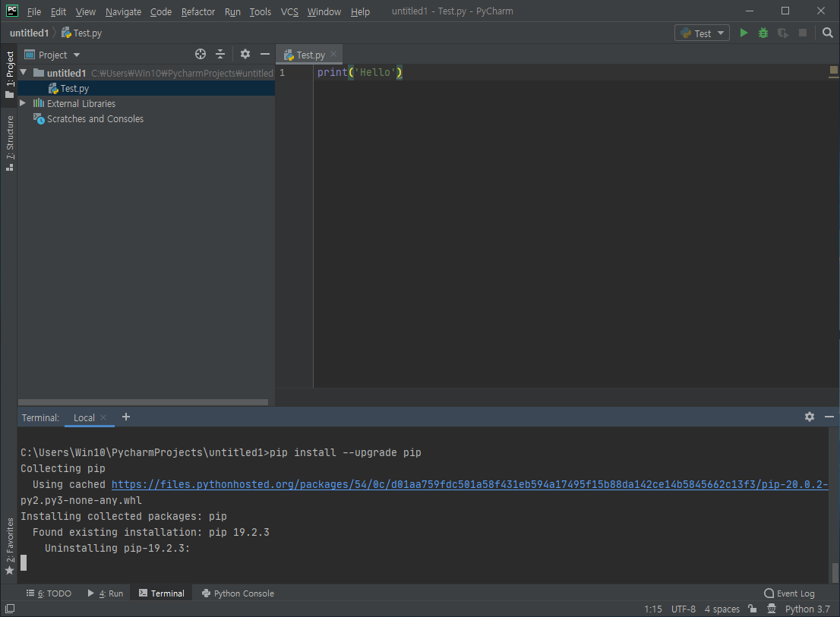The image size is (840, 617).
Task: Run with coverage icon in toolbar
Action: point(783,33)
